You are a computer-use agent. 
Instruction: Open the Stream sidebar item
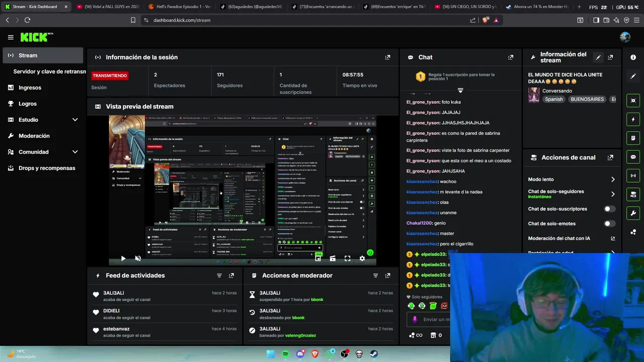point(43,55)
